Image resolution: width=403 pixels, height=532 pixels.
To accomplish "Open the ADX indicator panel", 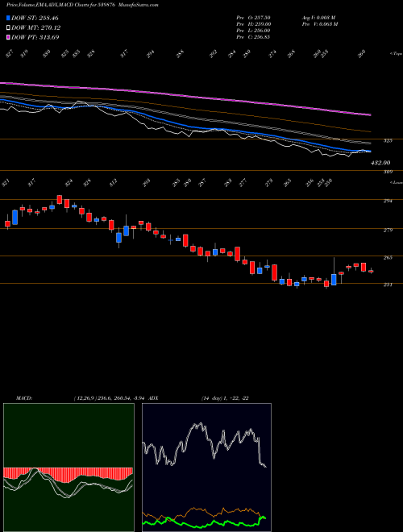I will click(206, 468).
